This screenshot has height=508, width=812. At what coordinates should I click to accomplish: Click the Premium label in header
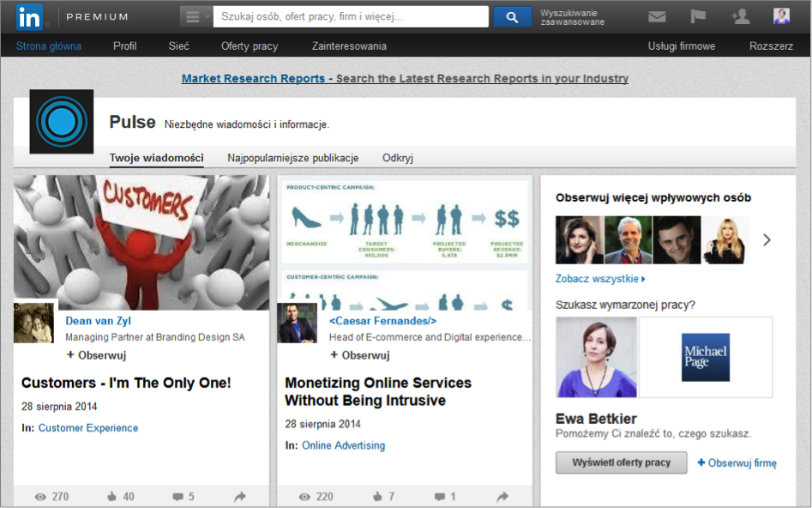[97, 16]
